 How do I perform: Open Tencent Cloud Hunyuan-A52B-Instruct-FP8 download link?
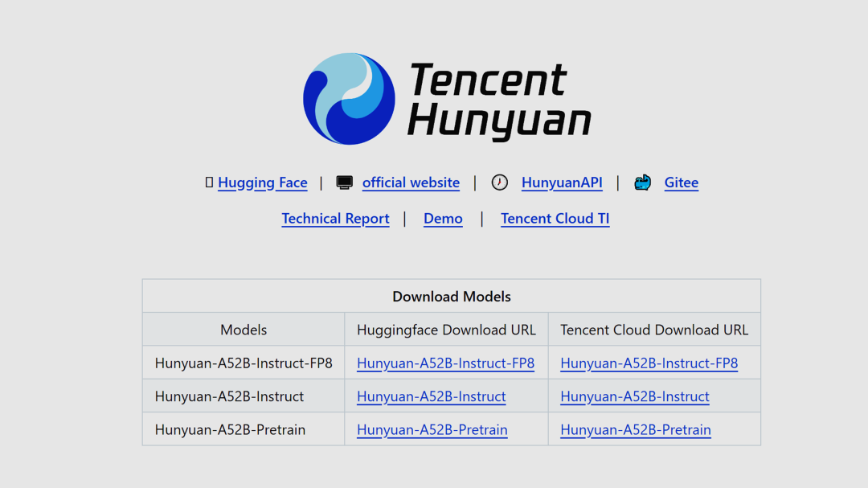click(649, 363)
